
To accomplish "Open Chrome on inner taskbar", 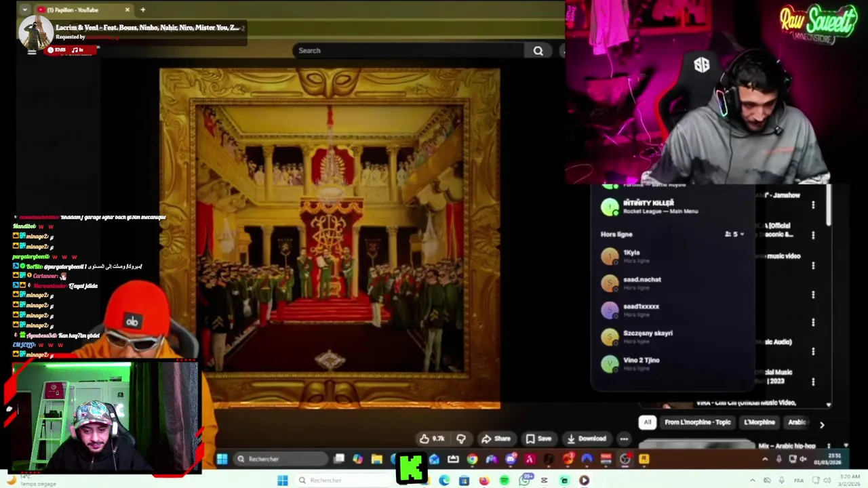I will [472, 459].
